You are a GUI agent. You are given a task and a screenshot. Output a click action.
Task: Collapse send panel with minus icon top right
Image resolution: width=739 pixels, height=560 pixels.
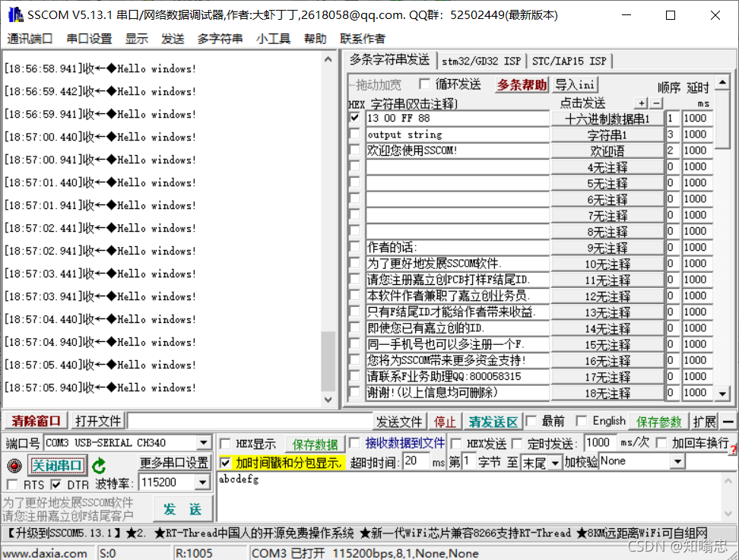coord(730,420)
